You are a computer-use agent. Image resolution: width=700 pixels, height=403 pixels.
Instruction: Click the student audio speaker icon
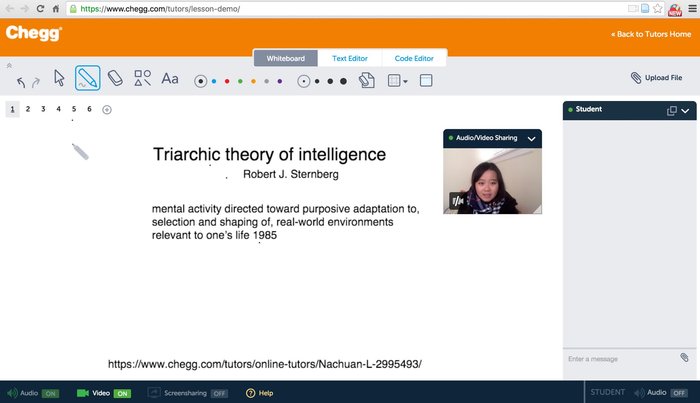pos(639,393)
